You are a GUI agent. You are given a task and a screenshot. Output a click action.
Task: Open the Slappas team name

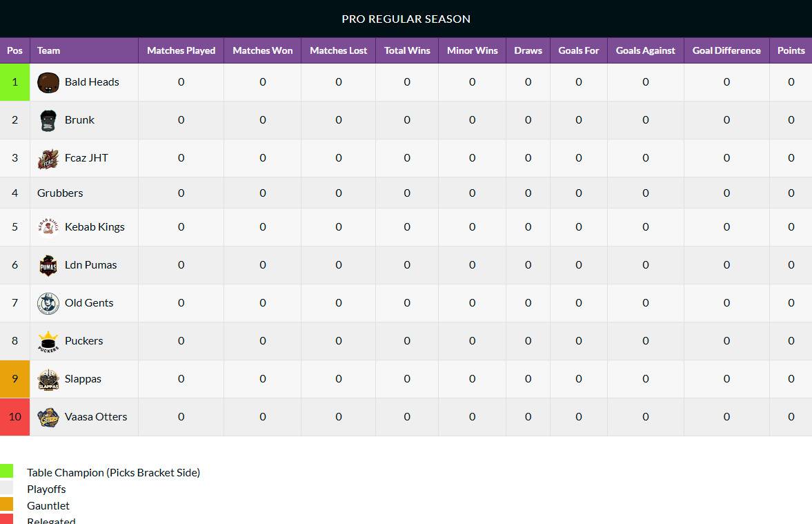point(83,379)
